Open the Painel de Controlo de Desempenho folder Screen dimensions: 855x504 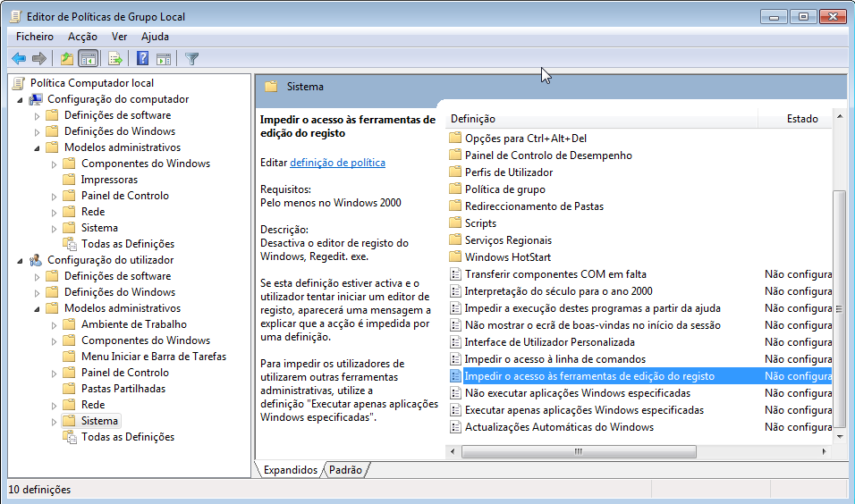(x=548, y=155)
